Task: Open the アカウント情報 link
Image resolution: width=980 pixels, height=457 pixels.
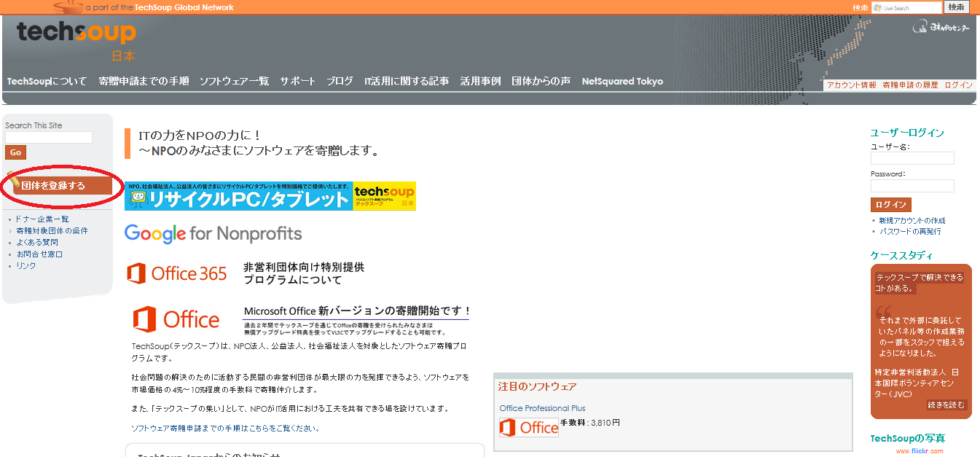Action: [x=852, y=85]
